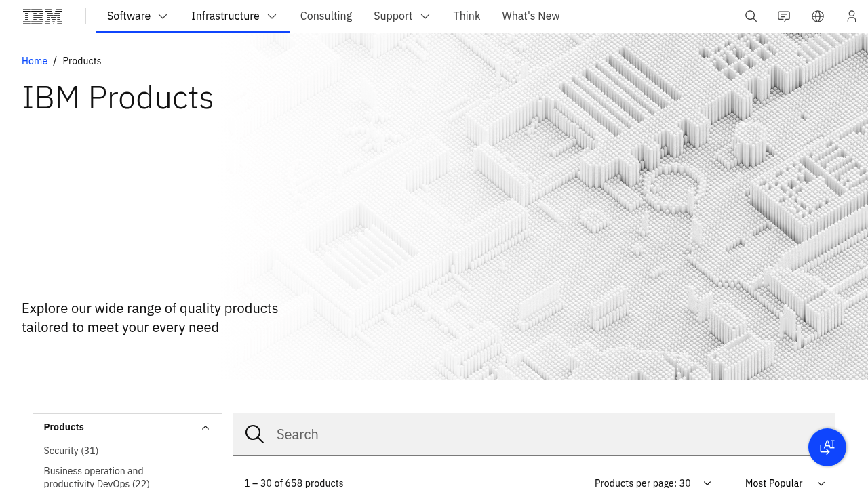Open the search magnifier in header
The height and width of the screenshot is (488, 868).
coord(751,16)
